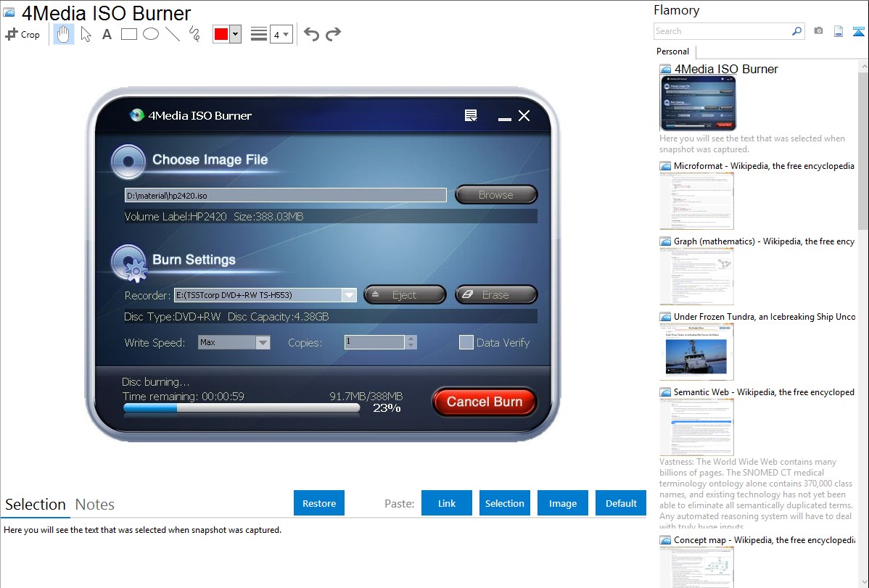Switch to the Notes tab

point(95,505)
